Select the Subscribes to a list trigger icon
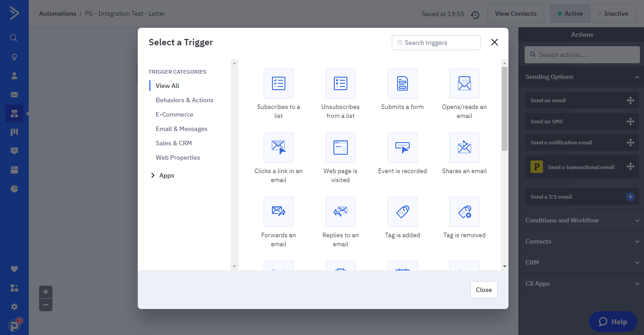This screenshot has height=335, width=644. pos(278,83)
